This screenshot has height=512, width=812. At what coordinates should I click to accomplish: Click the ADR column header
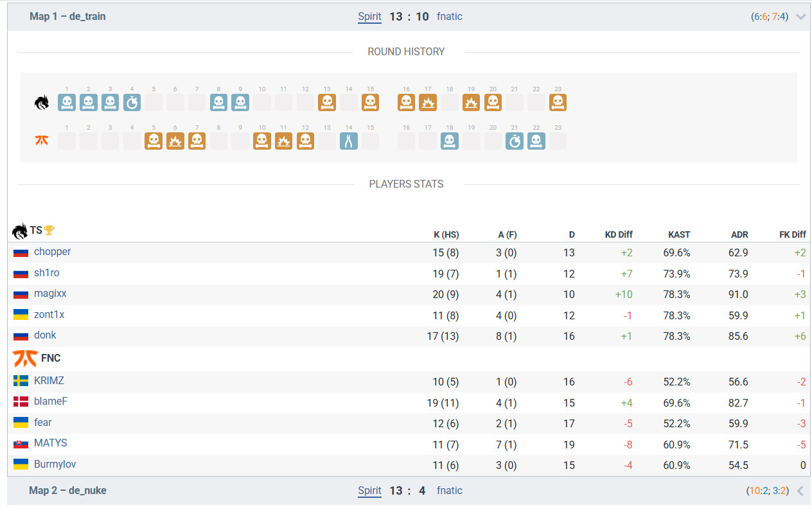click(x=739, y=235)
